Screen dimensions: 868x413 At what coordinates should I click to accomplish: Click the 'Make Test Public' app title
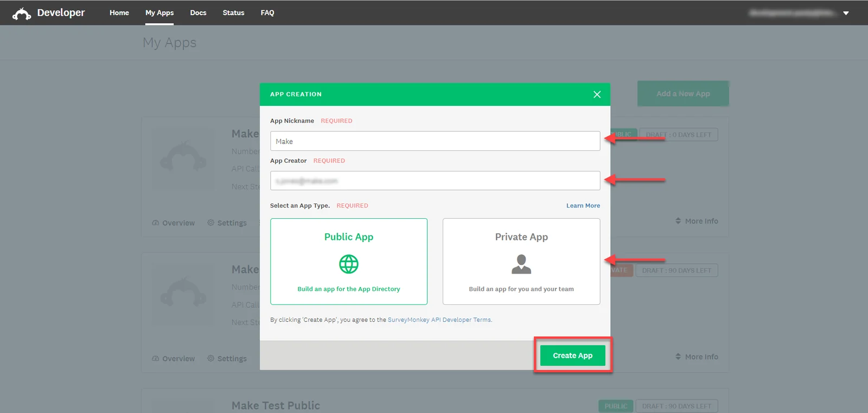tap(276, 405)
